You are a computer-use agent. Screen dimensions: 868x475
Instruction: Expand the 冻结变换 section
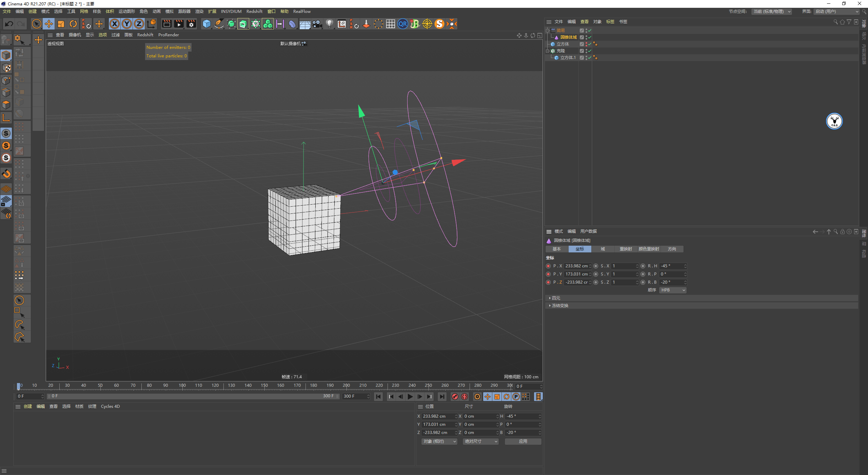point(560,306)
